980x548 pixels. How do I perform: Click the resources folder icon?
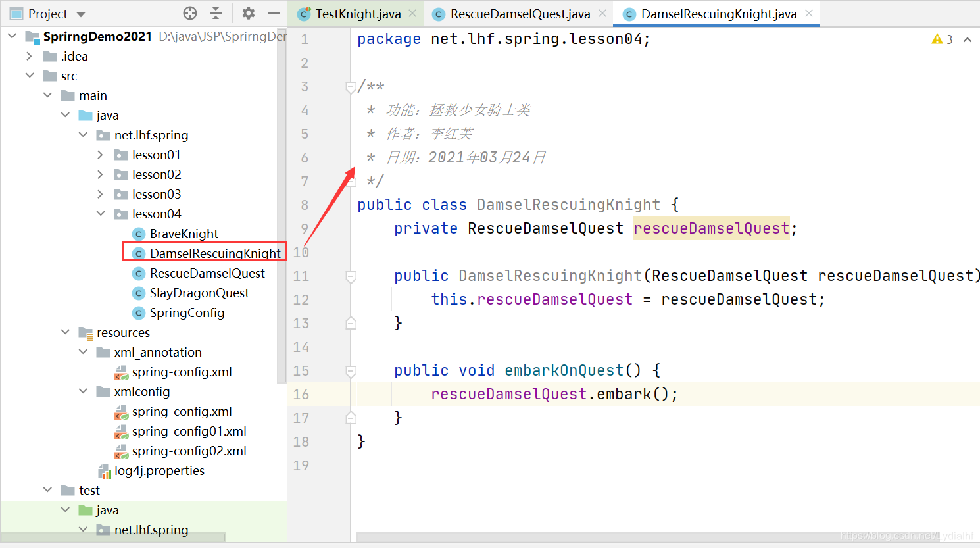click(86, 332)
